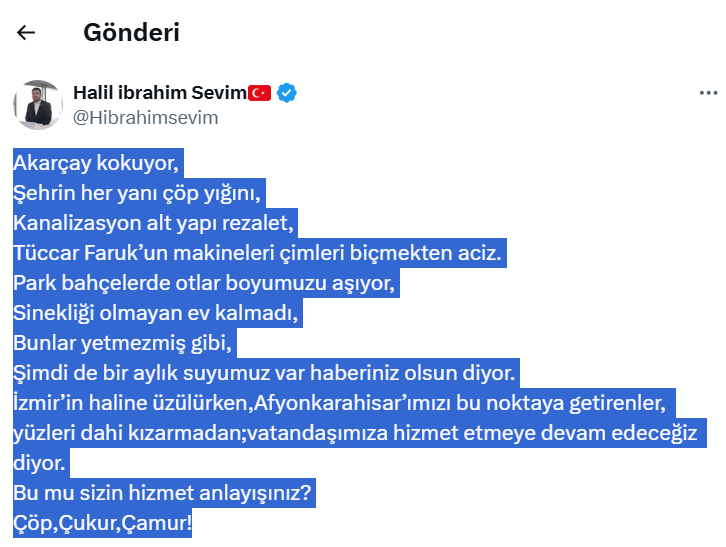Click the line 'Sinekliği olmayan ev kalmadı,'
Viewport: 726px width, 547px height.
click(156, 313)
